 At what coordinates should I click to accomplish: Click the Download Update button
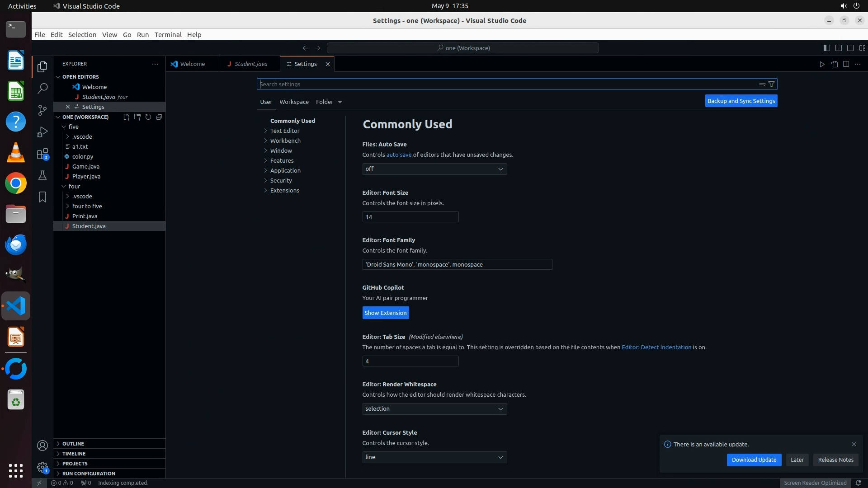click(754, 460)
